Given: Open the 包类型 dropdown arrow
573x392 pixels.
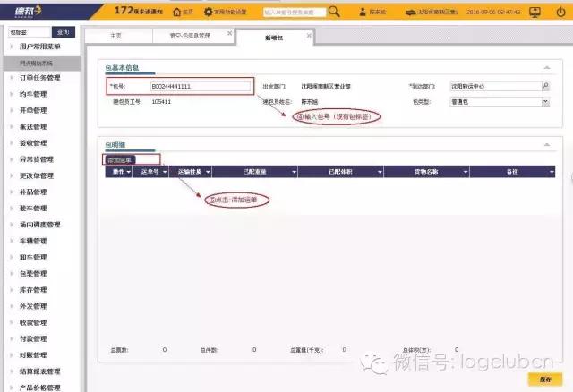Looking at the screenshot, I should (545, 102).
